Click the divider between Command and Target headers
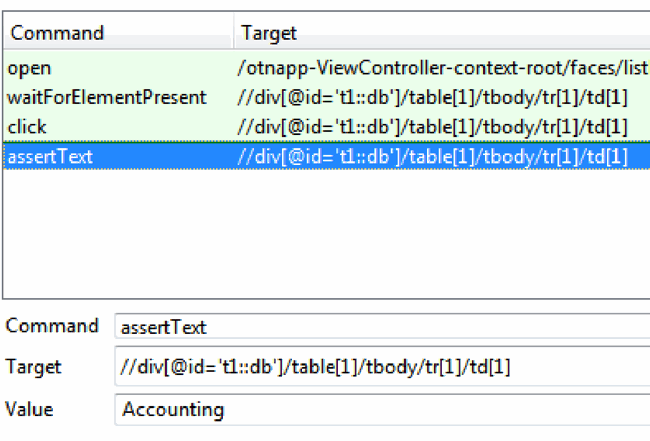 (233, 33)
